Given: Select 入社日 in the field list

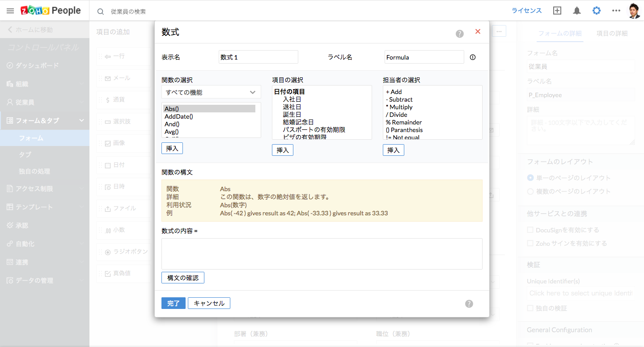Looking at the screenshot, I should (292, 99).
